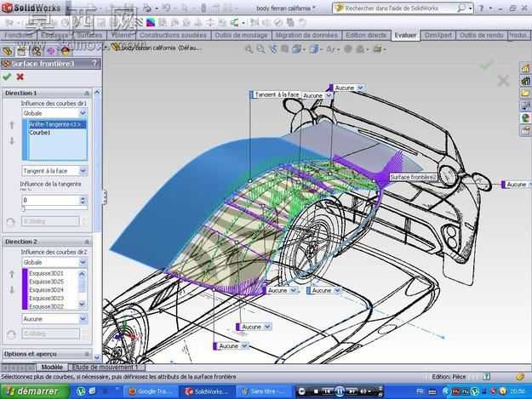The width and height of the screenshot is (532, 399).
Task: Open the Outils de moulage tab
Action: tap(241, 35)
